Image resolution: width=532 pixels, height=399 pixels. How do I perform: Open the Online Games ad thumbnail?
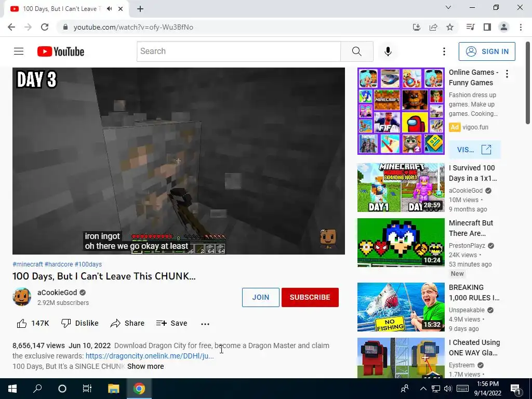[x=401, y=111]
